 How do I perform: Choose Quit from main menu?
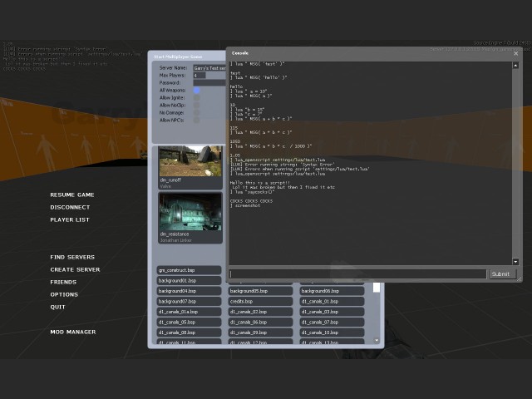tap(57, 307)
